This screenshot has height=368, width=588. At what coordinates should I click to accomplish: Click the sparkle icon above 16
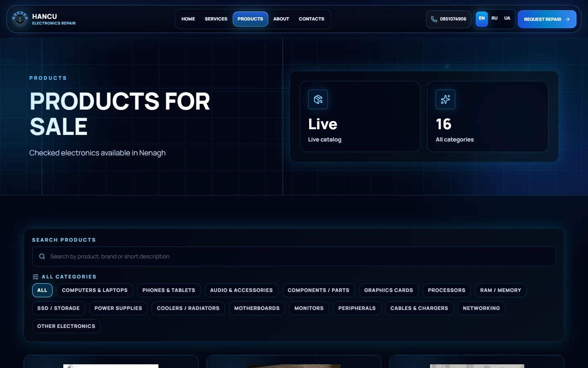click(x=445, y=99)
